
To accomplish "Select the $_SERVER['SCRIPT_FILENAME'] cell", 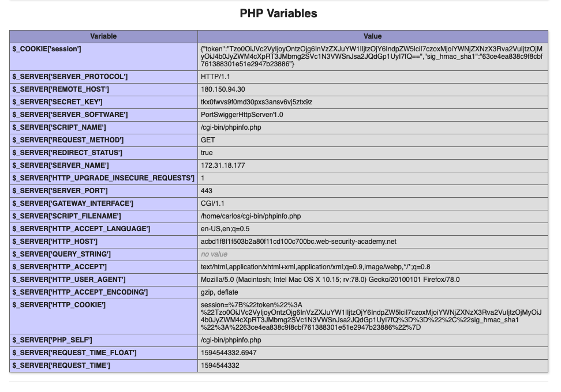I will coord(103,216).
